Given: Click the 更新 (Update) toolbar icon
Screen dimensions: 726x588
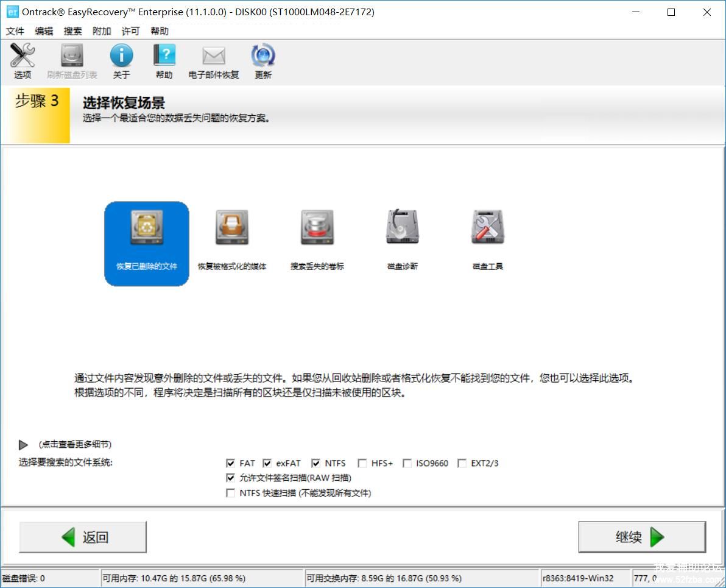Looking at the screenshot, I should point(263,61).
